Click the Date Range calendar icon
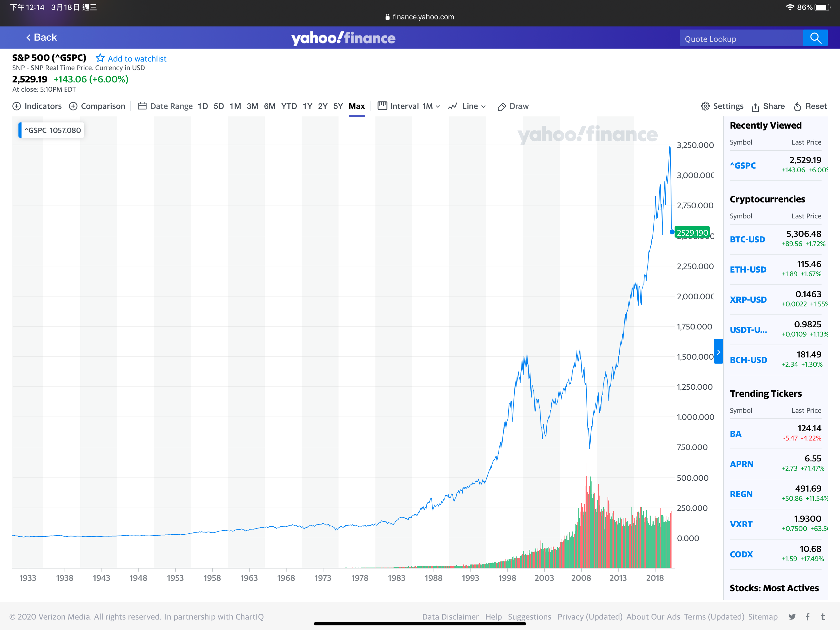Viewport: 840px width, 630px height. coord(142,106)
